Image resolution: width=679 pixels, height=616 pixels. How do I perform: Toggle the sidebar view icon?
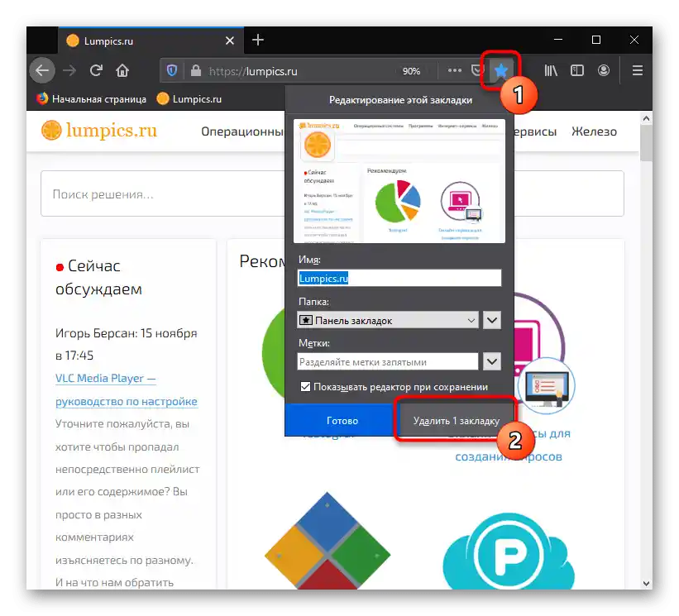(x=576, y=70)
